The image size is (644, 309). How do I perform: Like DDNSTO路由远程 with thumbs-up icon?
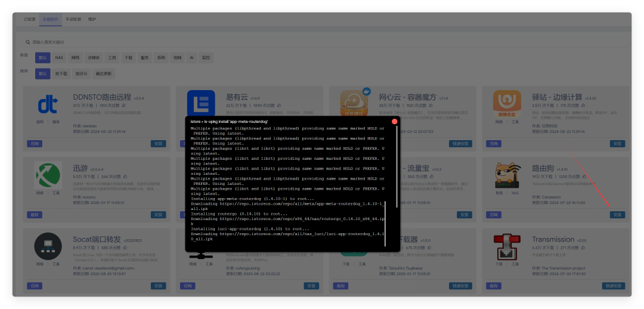point(123,106)
